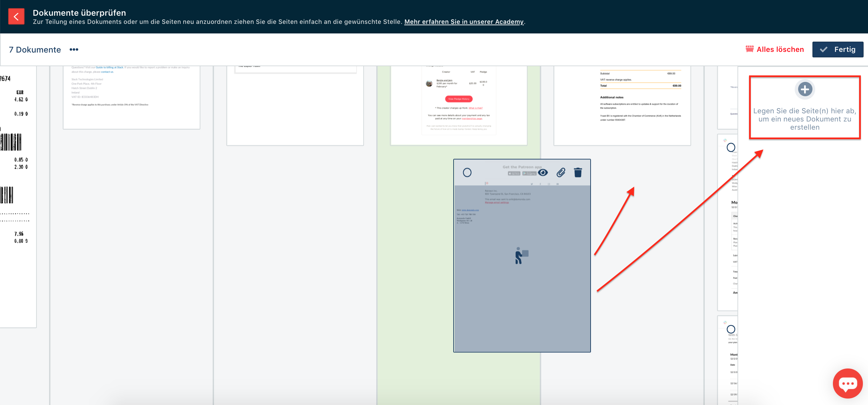Click the Alles löschen gift-box icon

pos(749,49)
